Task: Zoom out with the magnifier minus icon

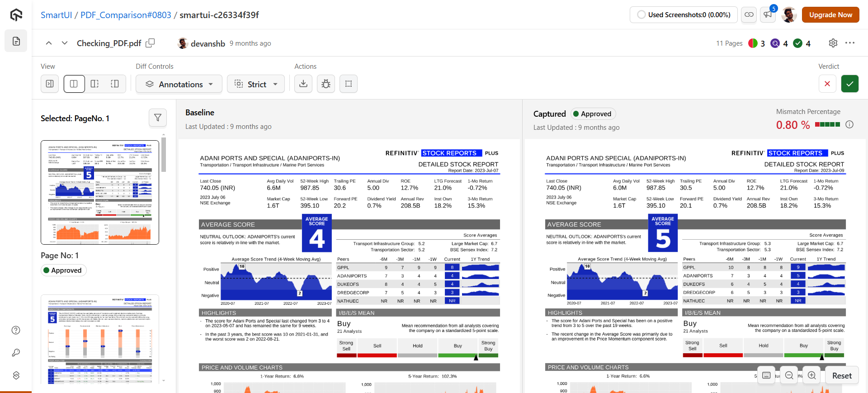Action: pos(789,375)
